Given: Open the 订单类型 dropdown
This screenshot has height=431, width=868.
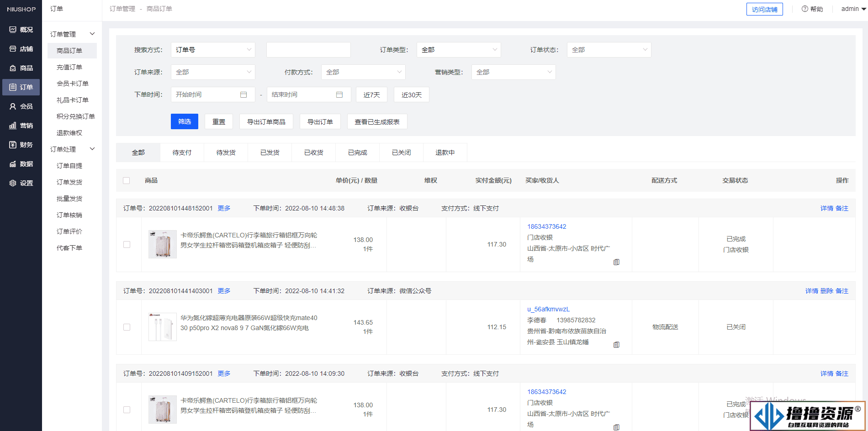Looking at the screenshot, I should pyautogui.click(x=459, y=50).
